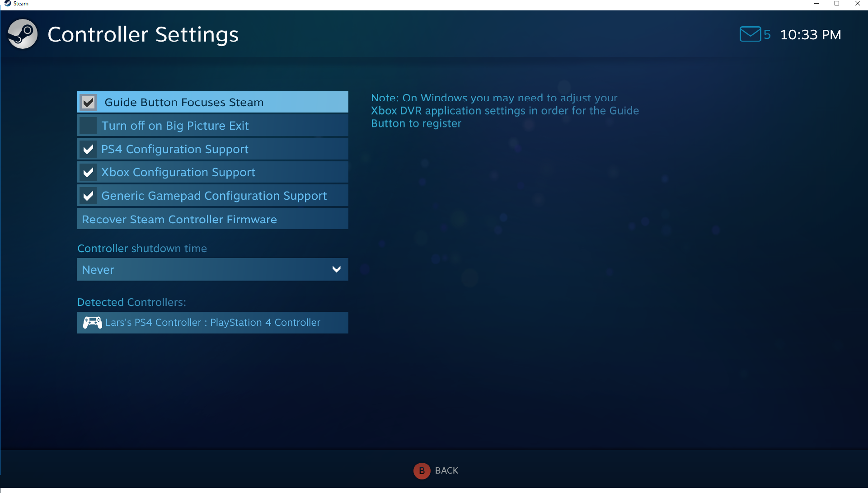Click the minimize window button
This screenshot has height=493, width=868.
817,4
